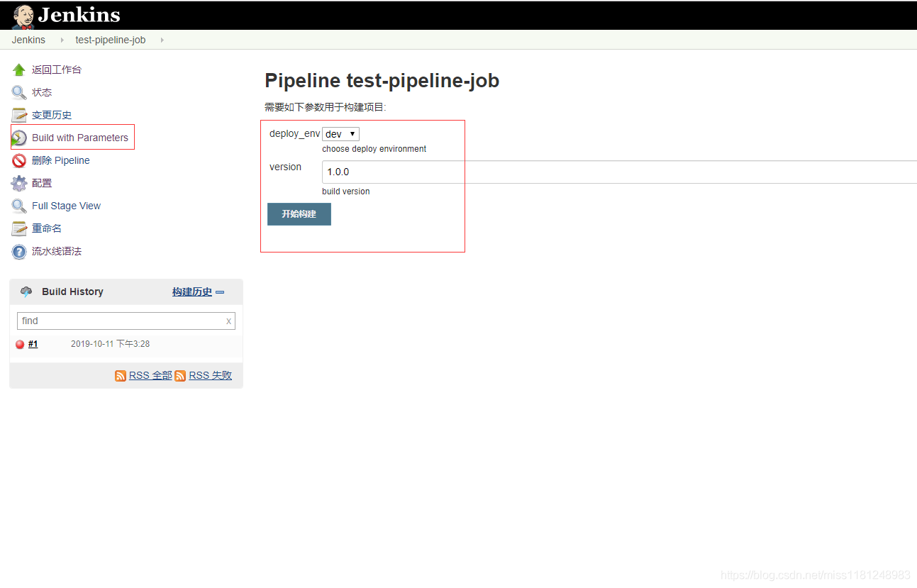917x588 pixels.
Task: Click the red failed-status ball for build #1
Action: [x=20, y=344]
